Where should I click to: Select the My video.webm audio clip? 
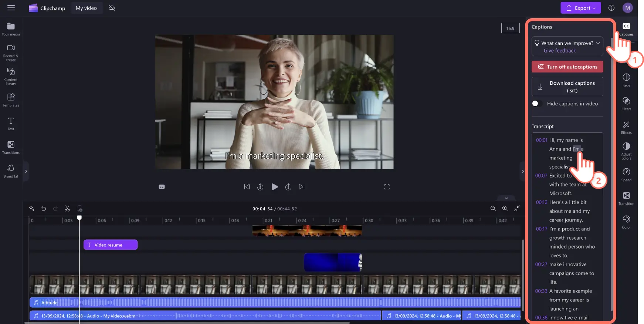pyautogui.click(x=205, y=316)
